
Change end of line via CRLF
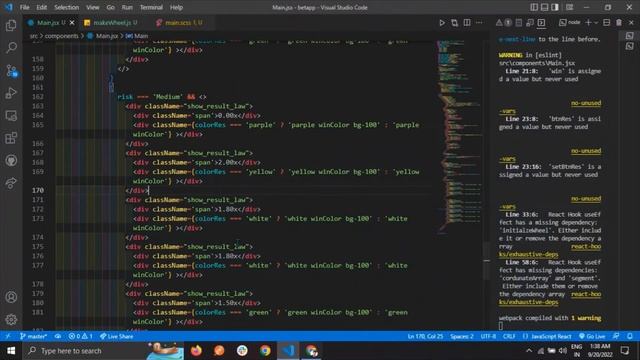[x=509, y=336]
